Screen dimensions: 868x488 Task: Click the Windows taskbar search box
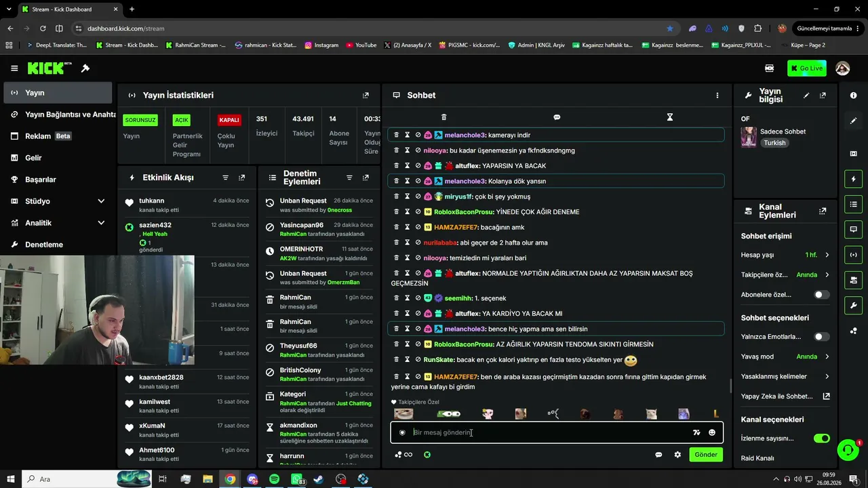coord(87,479)
